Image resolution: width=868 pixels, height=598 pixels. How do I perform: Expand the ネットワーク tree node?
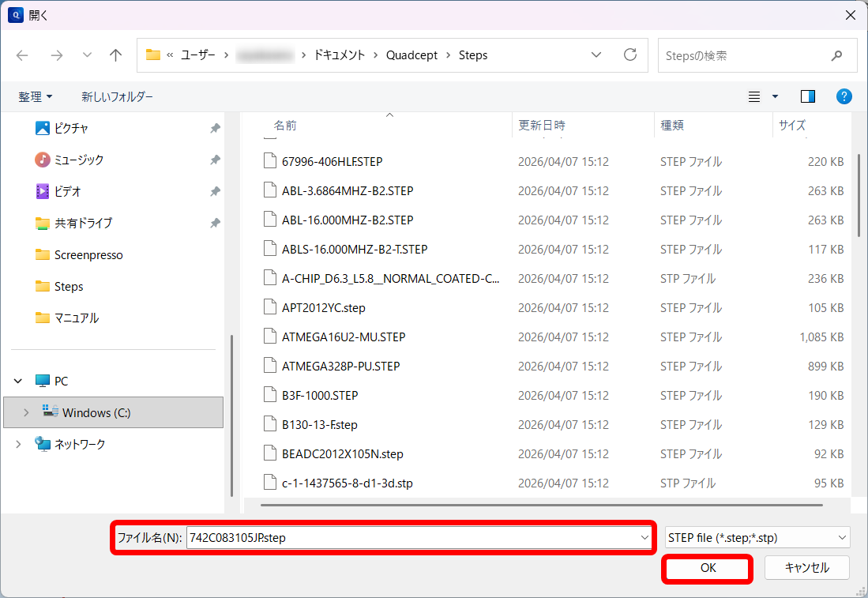18,444
